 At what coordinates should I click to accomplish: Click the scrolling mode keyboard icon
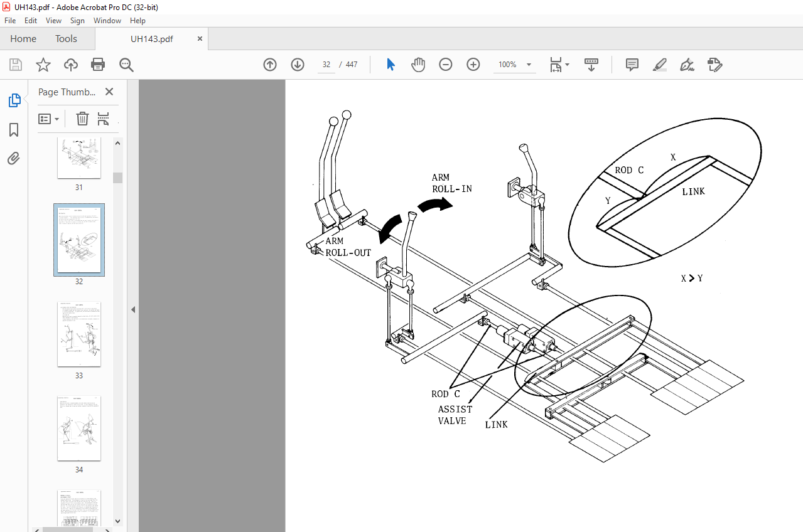point(591,65)
